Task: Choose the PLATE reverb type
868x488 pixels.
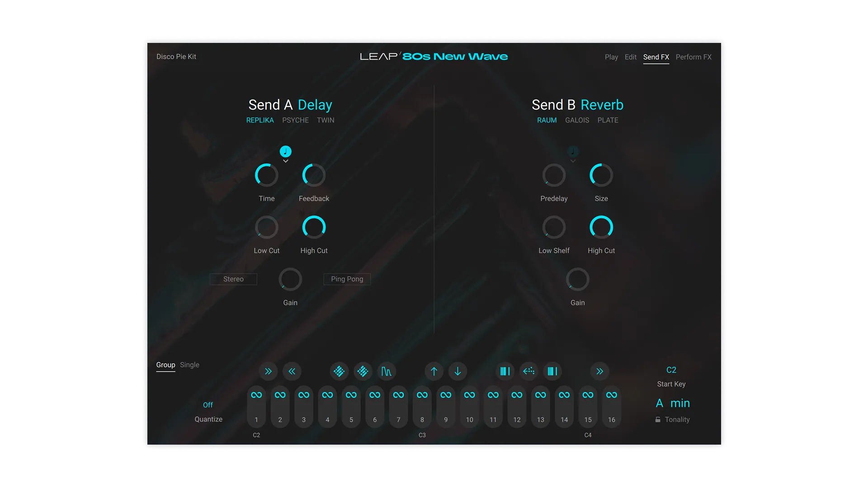Action: [608, 120]
